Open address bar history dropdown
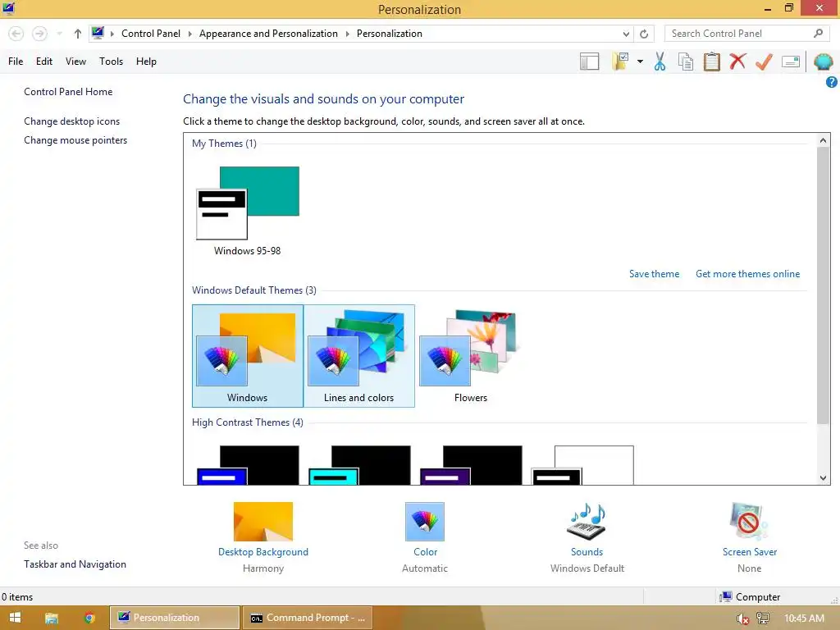This screenshot has width=840, height=630. point(626,34)
